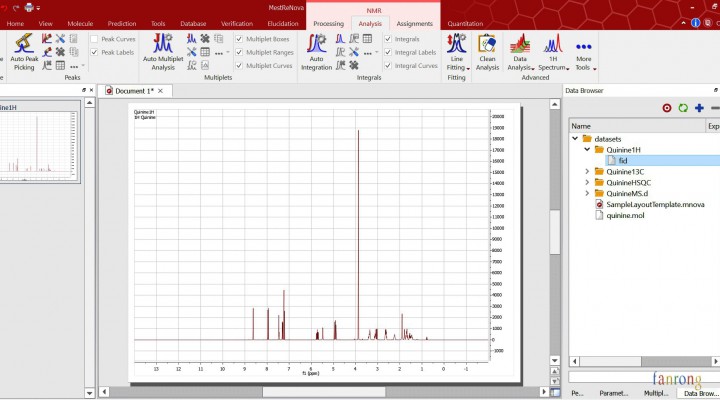Run Clean Analysis

(x=487, y=50)
